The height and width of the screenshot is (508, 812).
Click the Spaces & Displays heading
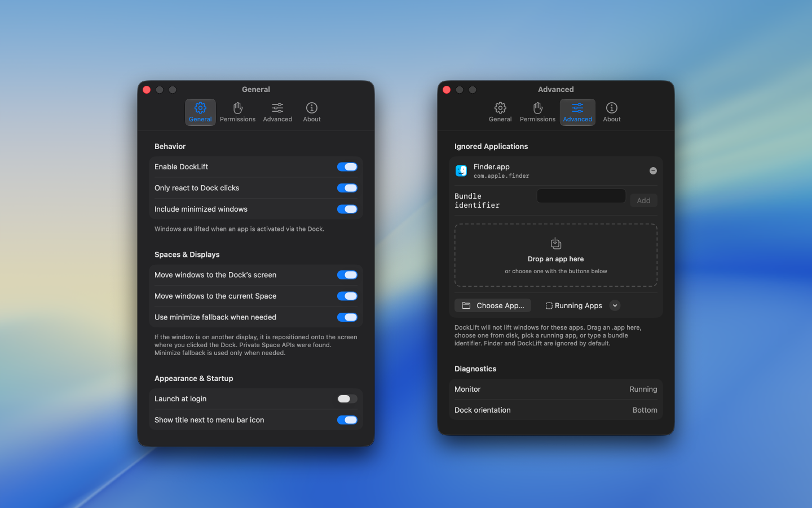187,255
